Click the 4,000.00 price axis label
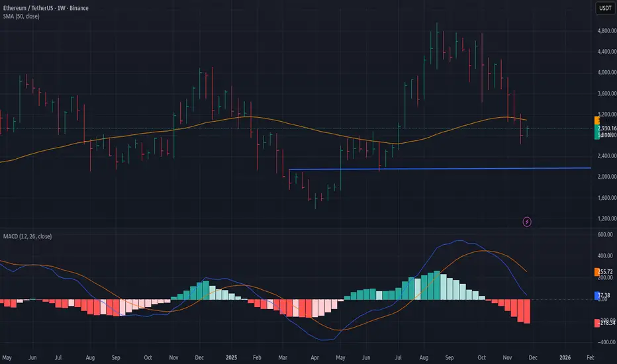 (607, 72)
